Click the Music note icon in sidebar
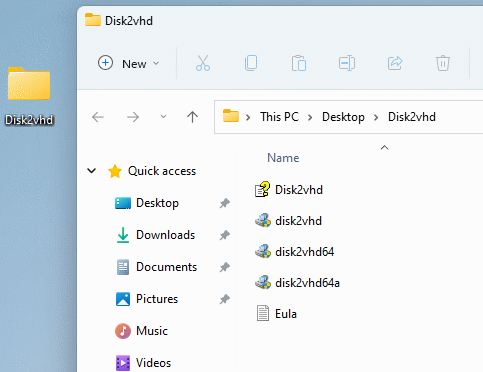This screenshot has height=372, width=483. point(123,331)
